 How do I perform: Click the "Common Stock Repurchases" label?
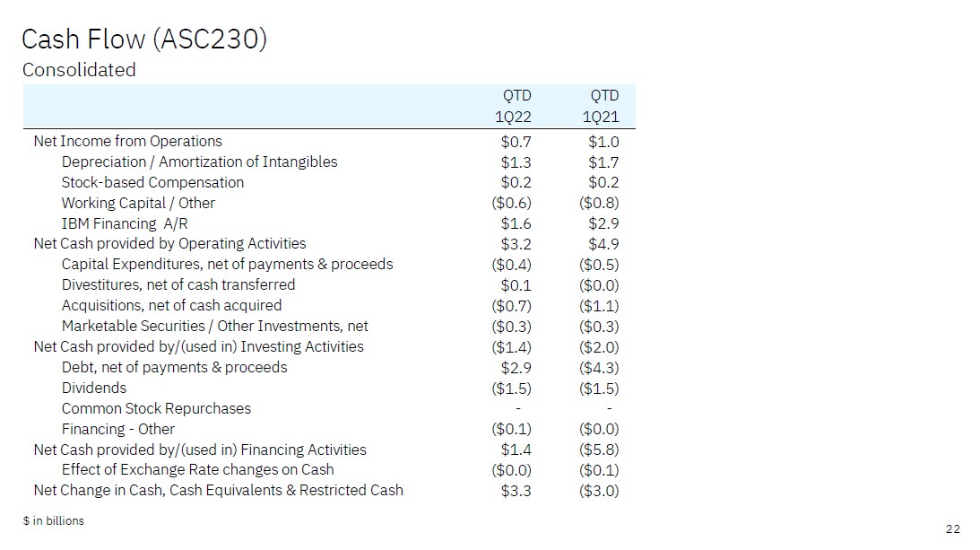click(x=156, y=408)
